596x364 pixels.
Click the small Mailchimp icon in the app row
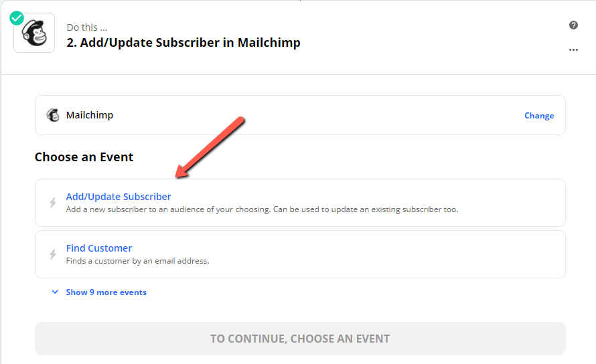point(53,115)
